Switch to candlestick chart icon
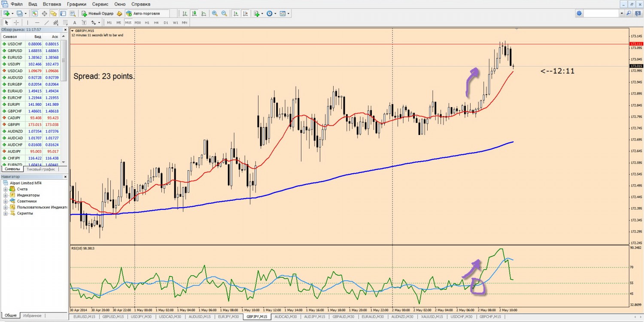Screen dimensions: 644x322 point(194,13)
